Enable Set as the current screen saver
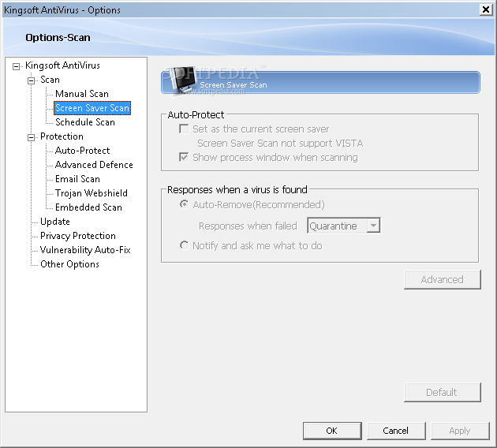Screen dimensions: 497x448 point(184,129)
